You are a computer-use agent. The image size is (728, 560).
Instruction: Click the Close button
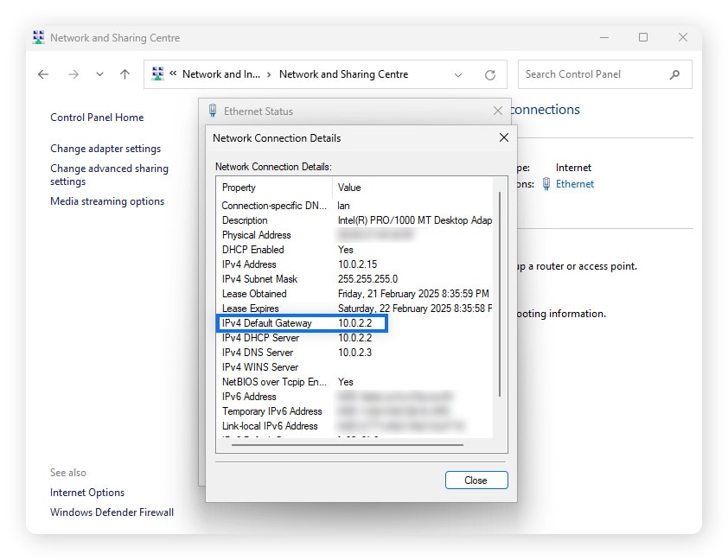coord(476,480)
